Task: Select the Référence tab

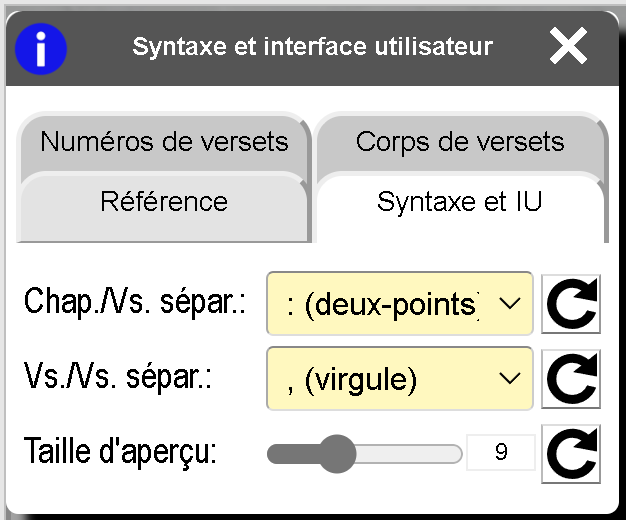Action: pyautogui.click(x=164, y=202)
